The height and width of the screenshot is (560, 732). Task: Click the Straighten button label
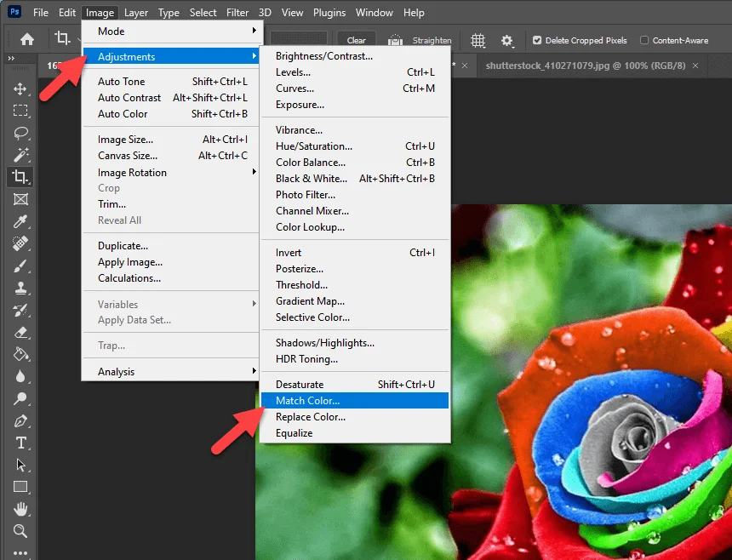pyautogui.click(x=432, y=41)
